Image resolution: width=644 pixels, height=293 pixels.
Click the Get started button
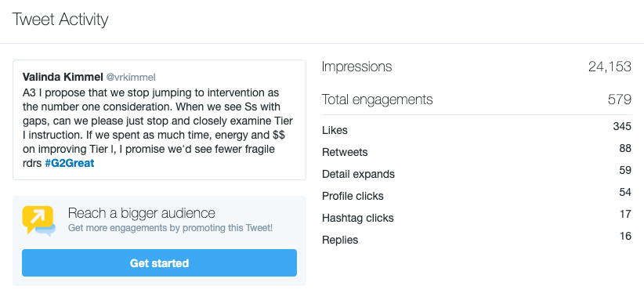[159, 263]
